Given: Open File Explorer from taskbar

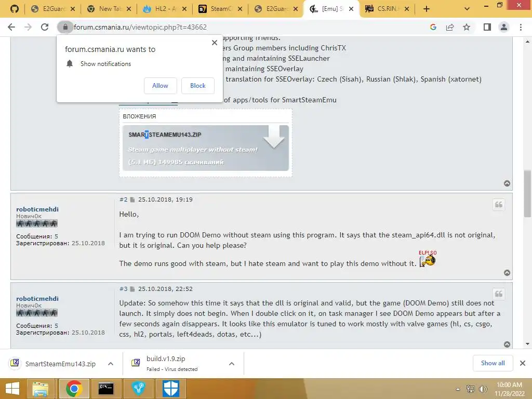Looking at the screenshot, I should 41,389.
